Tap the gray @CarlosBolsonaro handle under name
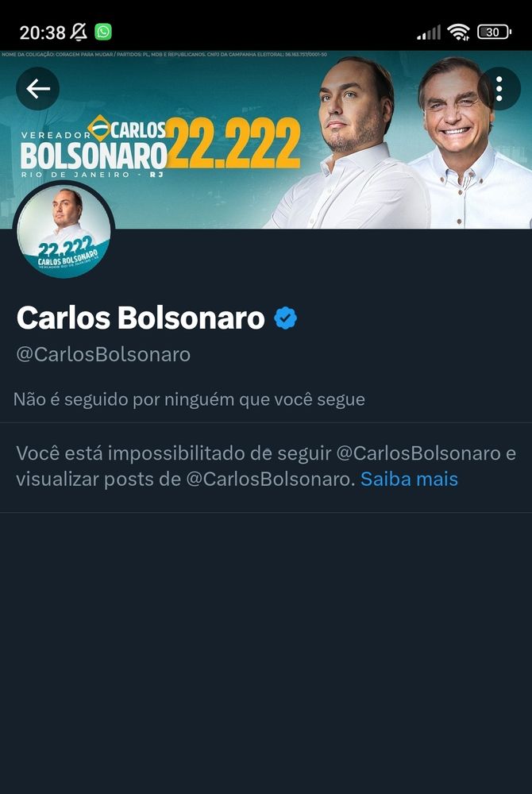Image resolution: width=532 pixels, height=794 pixels. pos(103,354)
